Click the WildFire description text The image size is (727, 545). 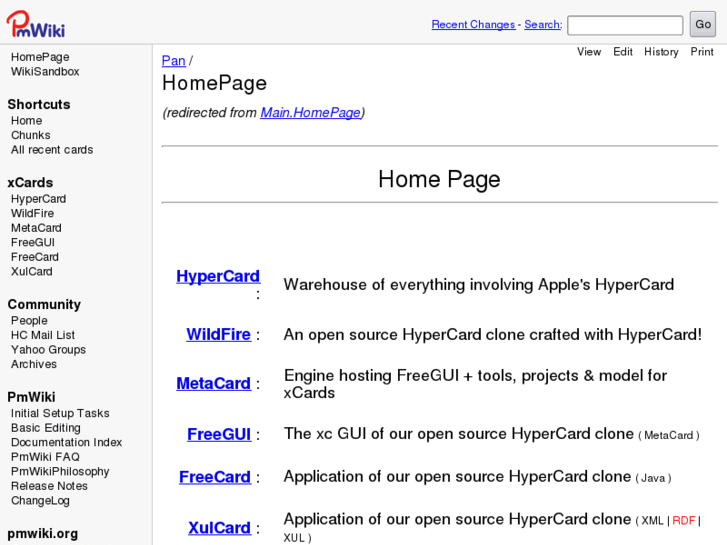493,334
